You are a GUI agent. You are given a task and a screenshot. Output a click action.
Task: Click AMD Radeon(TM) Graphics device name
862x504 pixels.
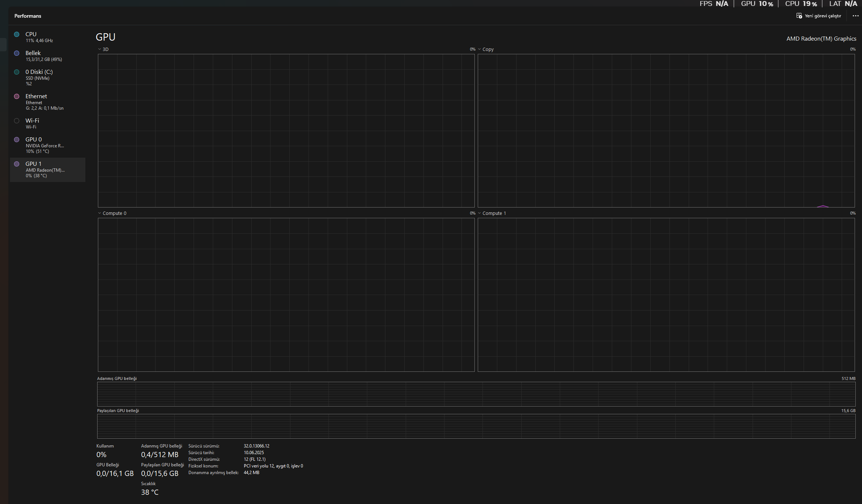821,38
